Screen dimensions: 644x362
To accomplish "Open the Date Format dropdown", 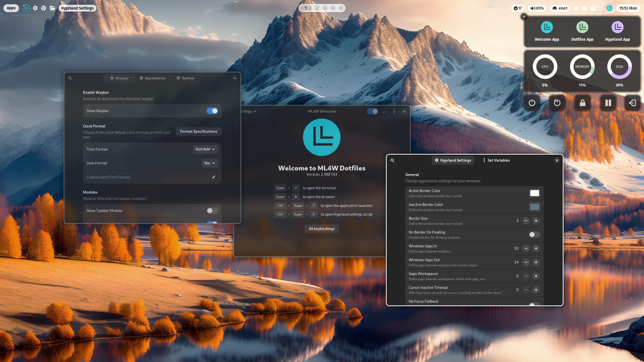I will tap(210, 163).
